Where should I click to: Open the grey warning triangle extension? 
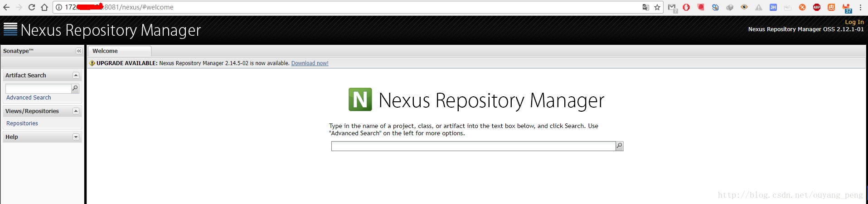point(759,7)
